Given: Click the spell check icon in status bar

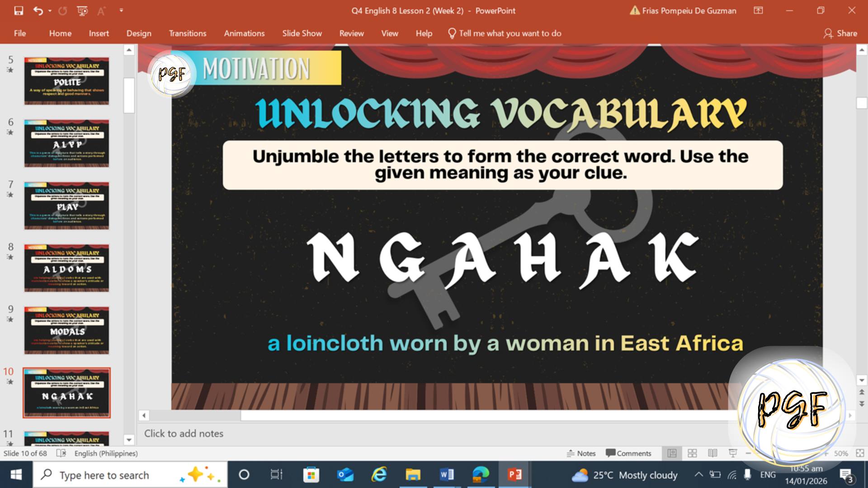Looking at the screenshot, I should click(61, 453).
